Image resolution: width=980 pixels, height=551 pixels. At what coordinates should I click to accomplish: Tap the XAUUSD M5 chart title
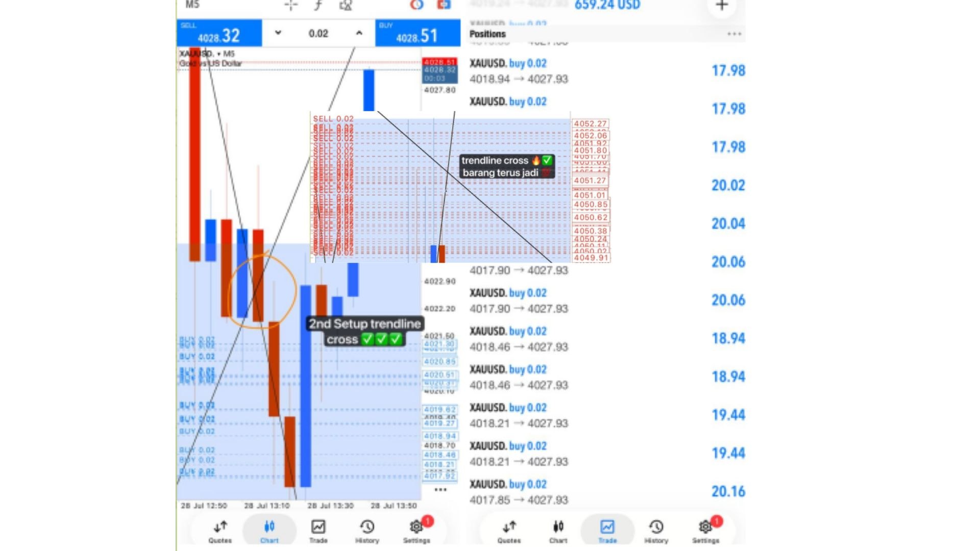[x=207, y=54]
